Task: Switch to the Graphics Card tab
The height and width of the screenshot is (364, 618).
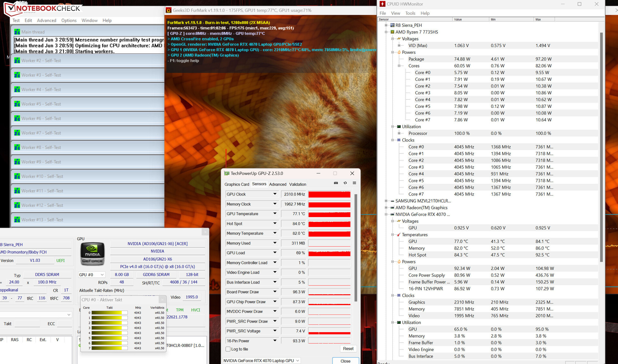Action: 237,184
